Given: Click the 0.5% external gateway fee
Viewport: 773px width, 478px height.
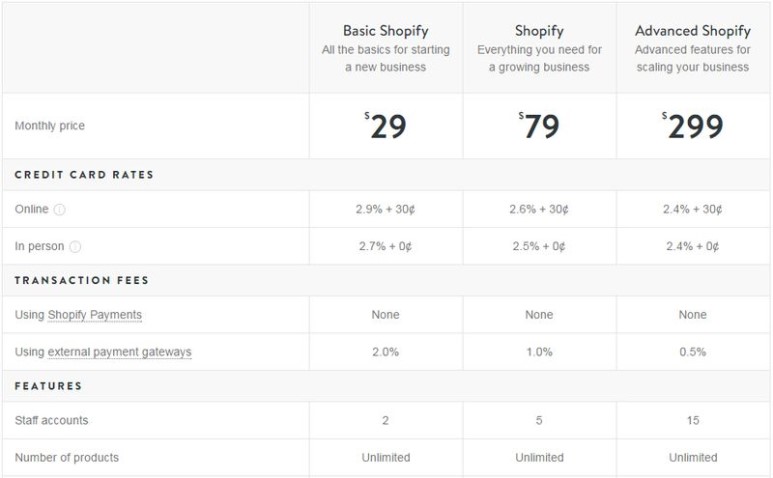Looking at the screenshot, I should (x=693, y=352).
